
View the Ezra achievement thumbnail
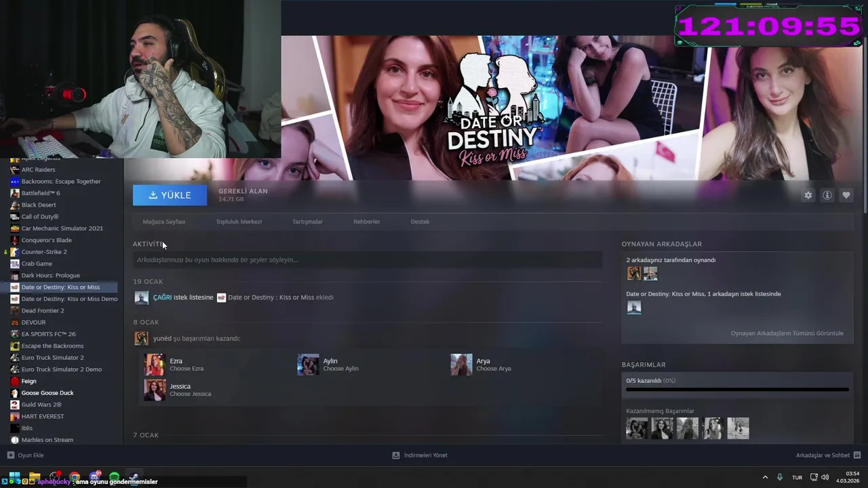(x=155, y=365)
